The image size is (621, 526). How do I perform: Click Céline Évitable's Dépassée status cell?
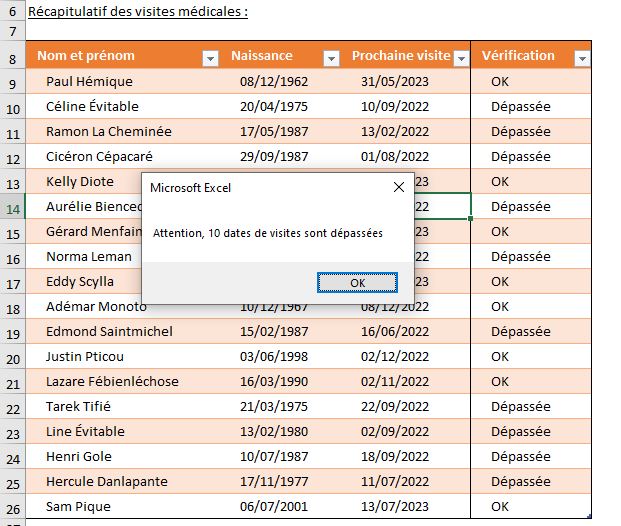point(521,107)
